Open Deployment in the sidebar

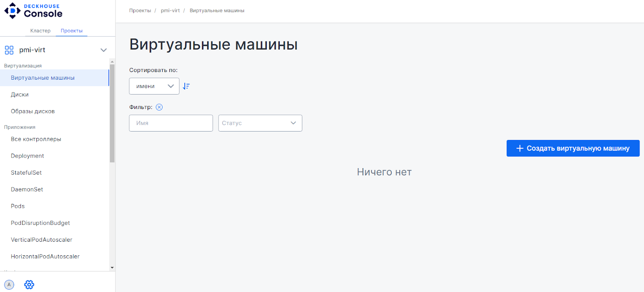[x=27, y=156]
